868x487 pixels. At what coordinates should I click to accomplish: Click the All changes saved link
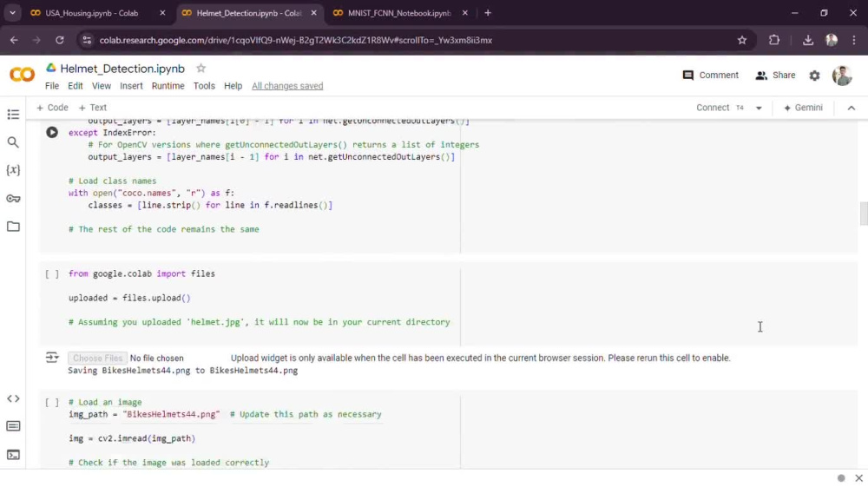click(287, 86)
